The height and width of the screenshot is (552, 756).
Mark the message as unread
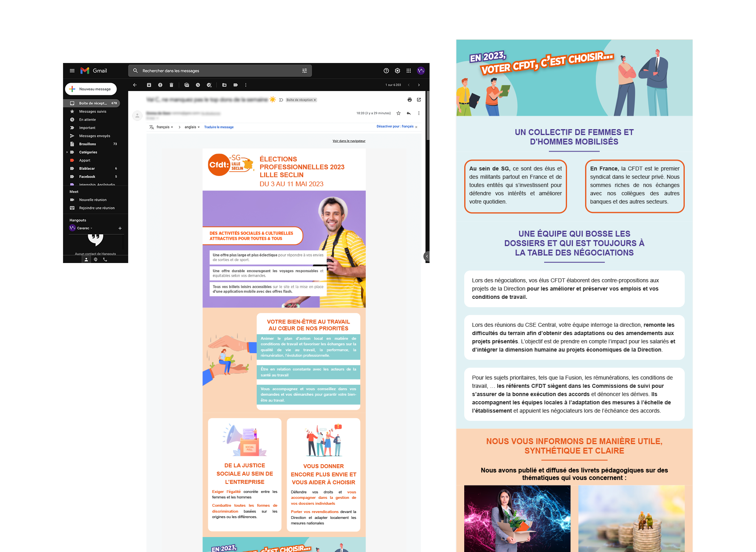click(x=187, y=85)
